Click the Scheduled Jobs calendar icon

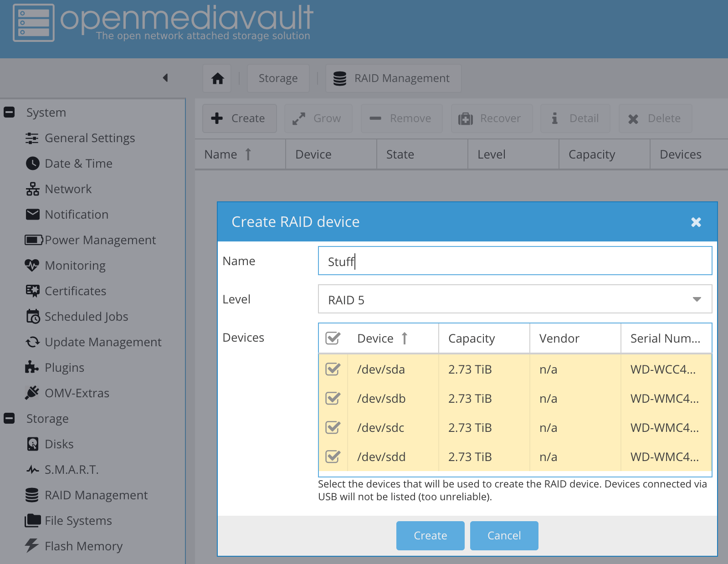pyautogui.click(x=33, y=316)
